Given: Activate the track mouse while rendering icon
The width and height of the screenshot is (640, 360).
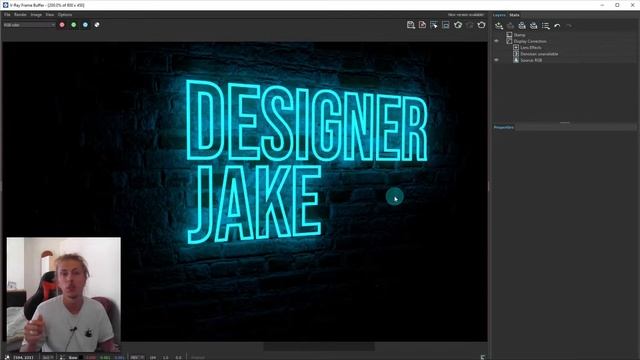Looking at the screenshot, I should tap(434, 25).
